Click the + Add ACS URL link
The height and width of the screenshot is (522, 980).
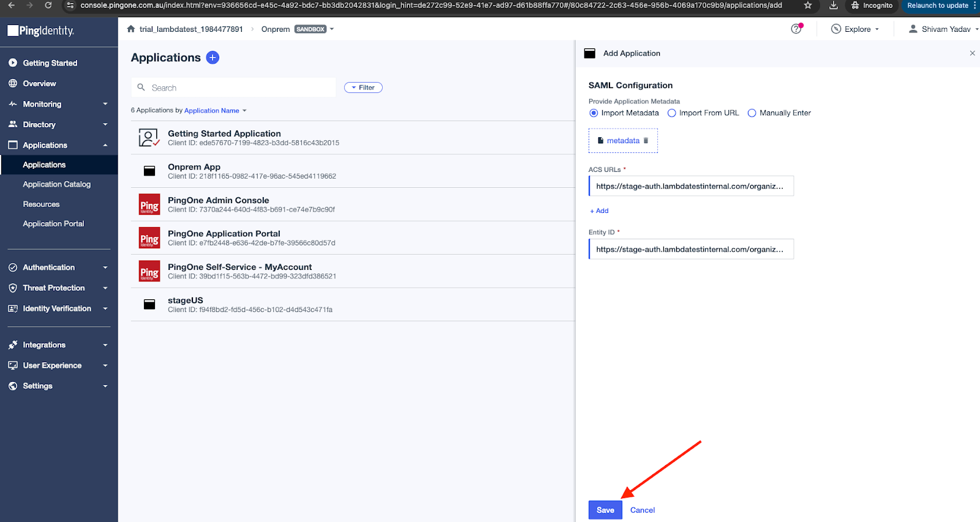(599, 211)
